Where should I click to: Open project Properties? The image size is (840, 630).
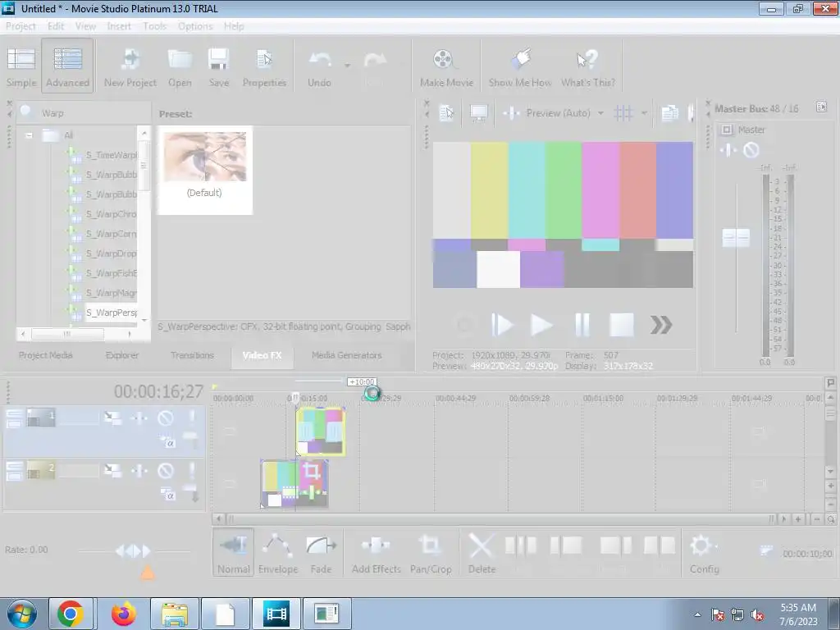[x=265, y=67]
